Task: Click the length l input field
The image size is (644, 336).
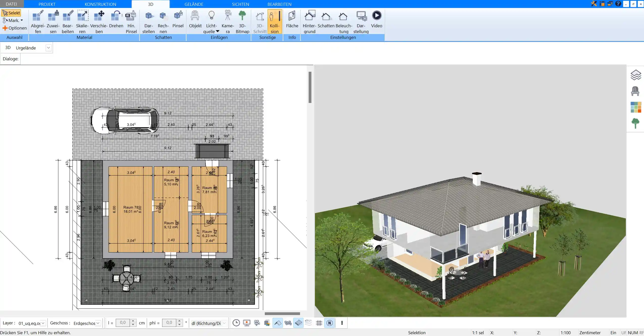Action: [x=123, y=323]
